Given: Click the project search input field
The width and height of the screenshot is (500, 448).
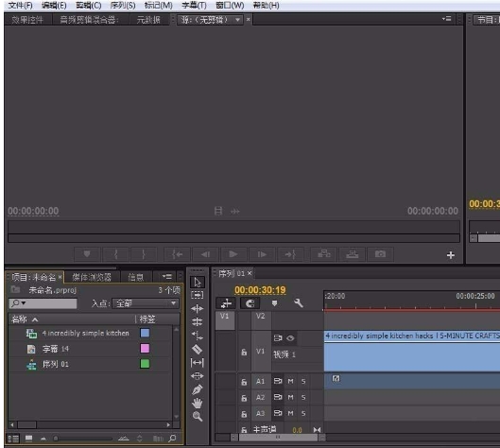Looking at the screenshot, I should coord(43,303).
